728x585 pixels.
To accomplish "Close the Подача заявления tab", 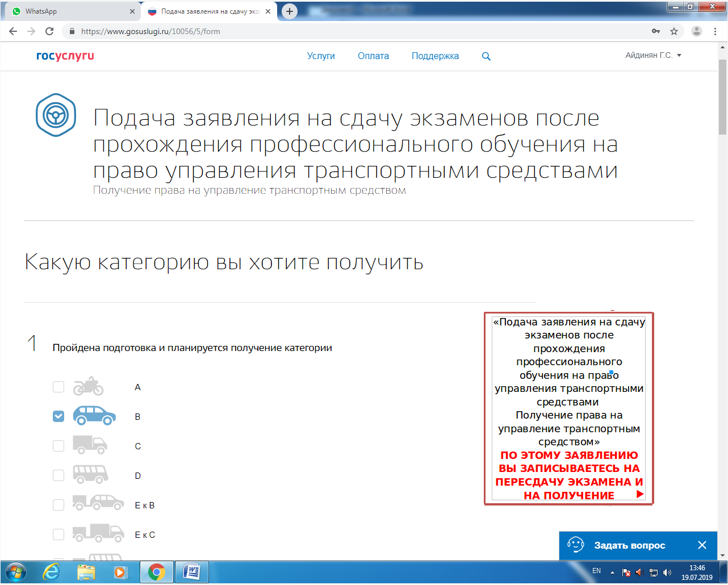I will (x=268, y=11).
